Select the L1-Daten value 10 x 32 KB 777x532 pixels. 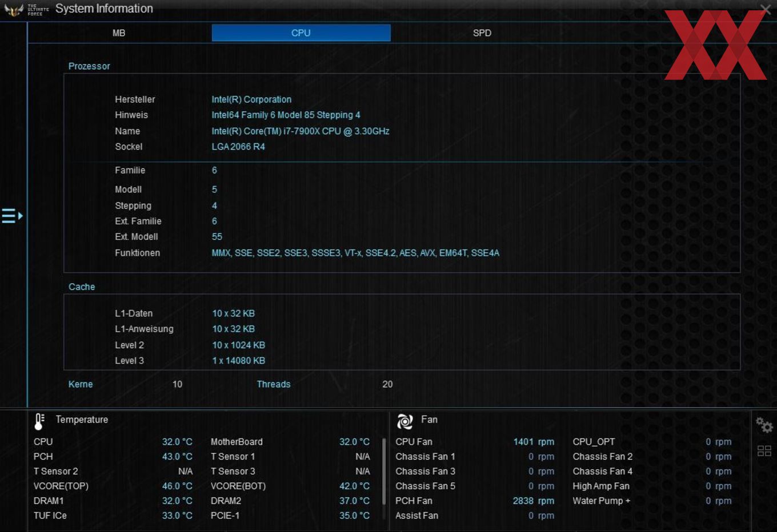[x=234, y=313]
